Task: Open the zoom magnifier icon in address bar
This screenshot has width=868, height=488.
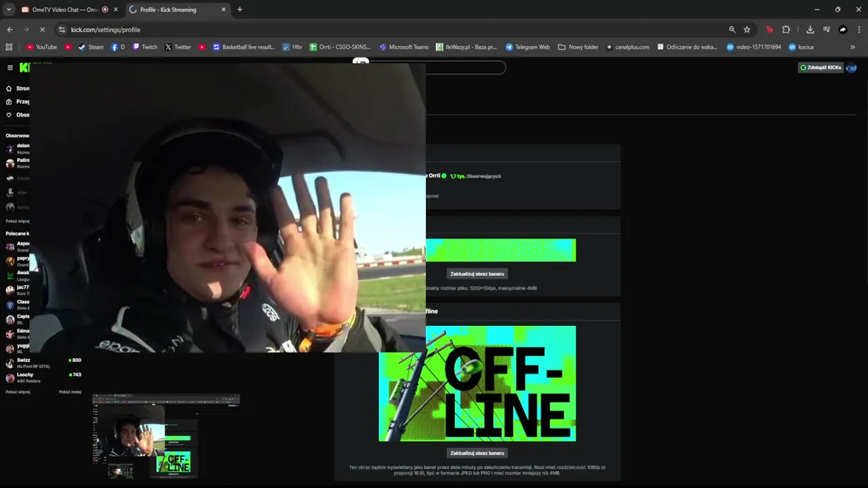Action: 732,30
